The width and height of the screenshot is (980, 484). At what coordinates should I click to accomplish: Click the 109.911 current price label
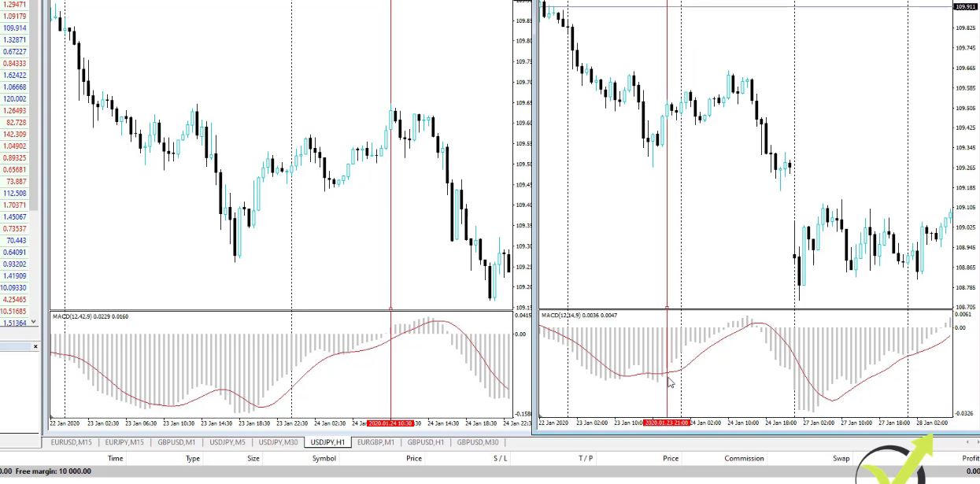(965, 7)
